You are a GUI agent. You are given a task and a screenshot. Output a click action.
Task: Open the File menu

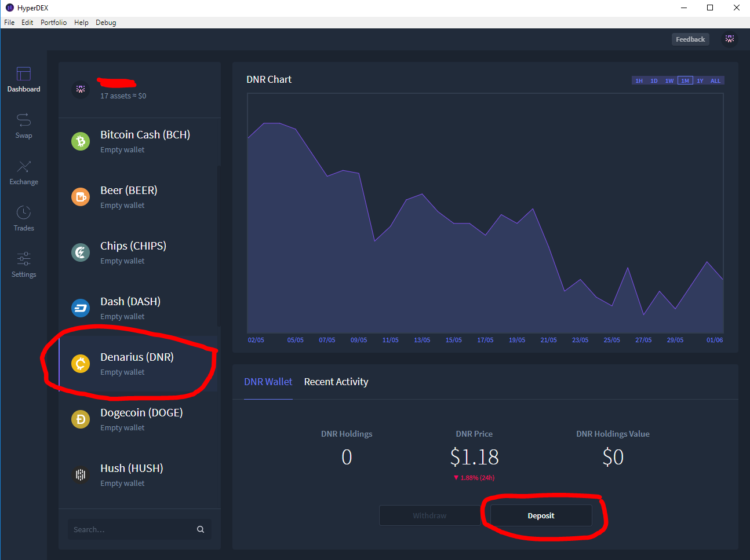click(x=9, y=23)
